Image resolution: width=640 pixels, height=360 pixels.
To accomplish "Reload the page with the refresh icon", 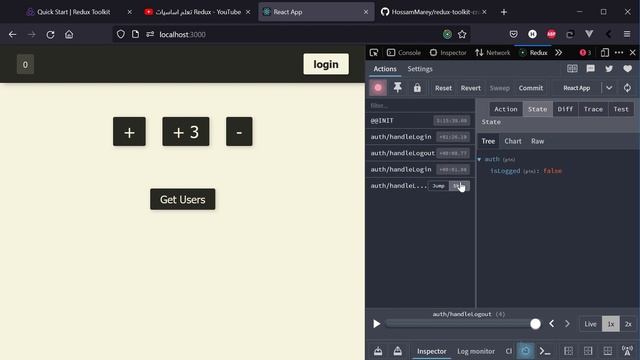I will [x=50, y=35].
